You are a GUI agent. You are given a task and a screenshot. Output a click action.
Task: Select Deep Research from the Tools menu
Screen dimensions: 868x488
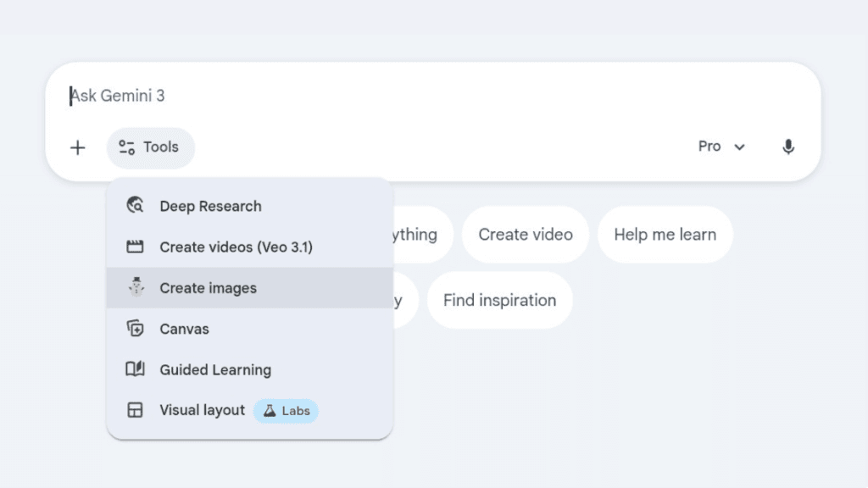[210, 206]
